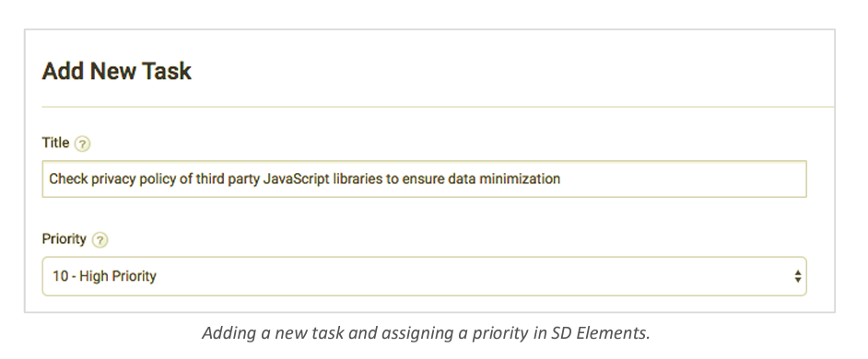868x359 pixels.
Task: Focus the Title input field
Action: click(424, 179)
